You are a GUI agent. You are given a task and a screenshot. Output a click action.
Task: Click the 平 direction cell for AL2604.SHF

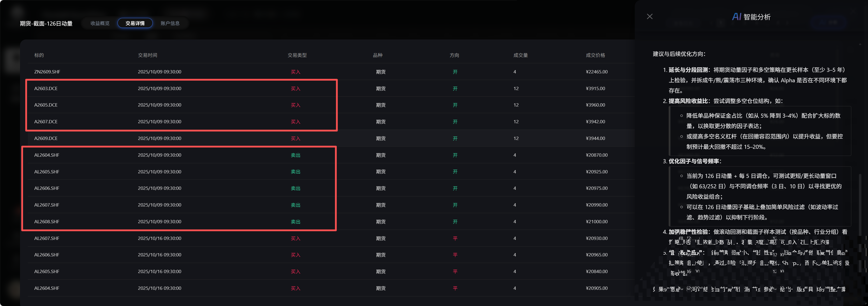[455, 288]
